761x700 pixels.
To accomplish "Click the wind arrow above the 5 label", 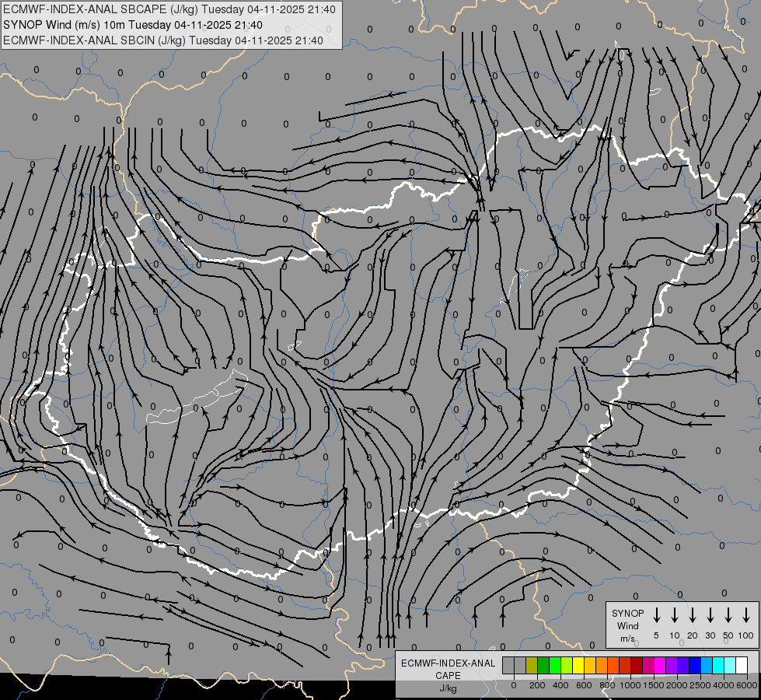I will [657, 615].
